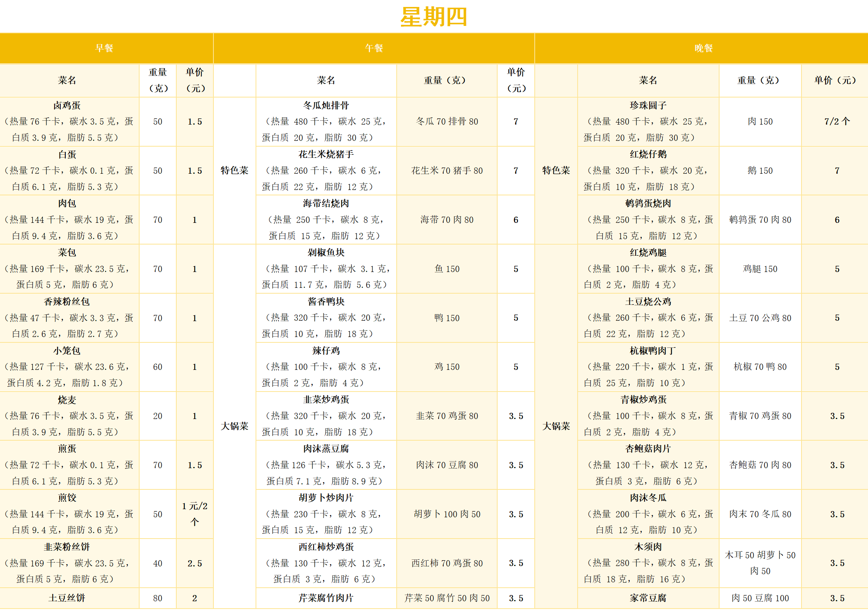Click the 木耳 50 胡萝卜 50 肉 50 cell

click(760, 563)
